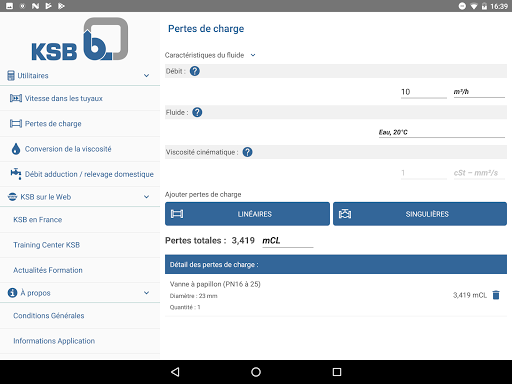Screen dimensions: 512x384
Task: Open Débit adduction / relevage domestique
Action: point(80,174)
